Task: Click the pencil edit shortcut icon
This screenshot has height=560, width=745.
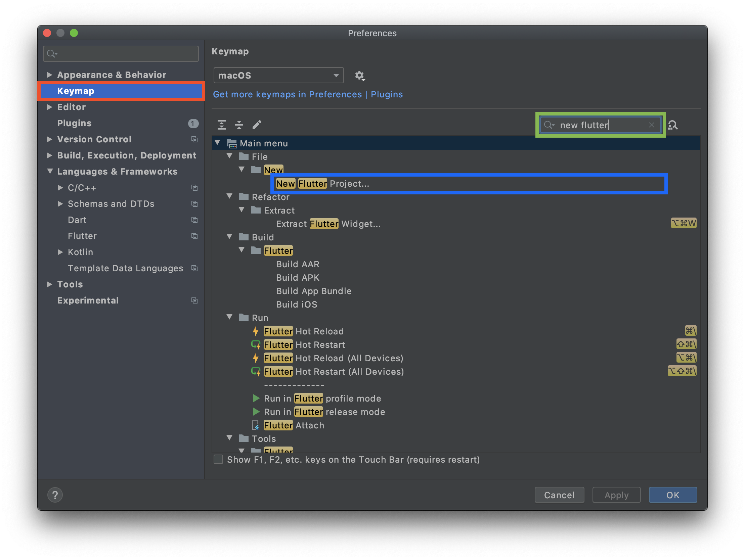Action: pyautogui.click(x=257, y=125)
